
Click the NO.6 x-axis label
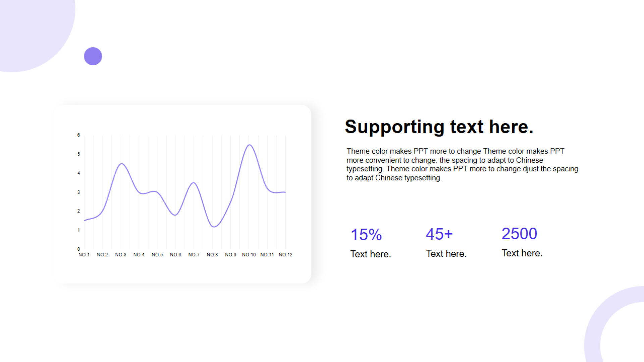pos(175,255)
